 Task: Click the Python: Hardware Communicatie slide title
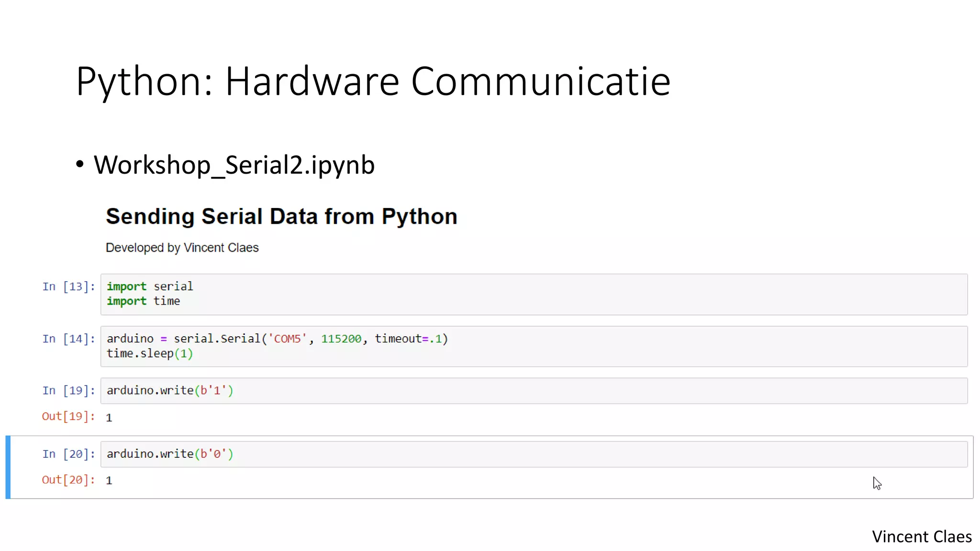pos(373,82)
